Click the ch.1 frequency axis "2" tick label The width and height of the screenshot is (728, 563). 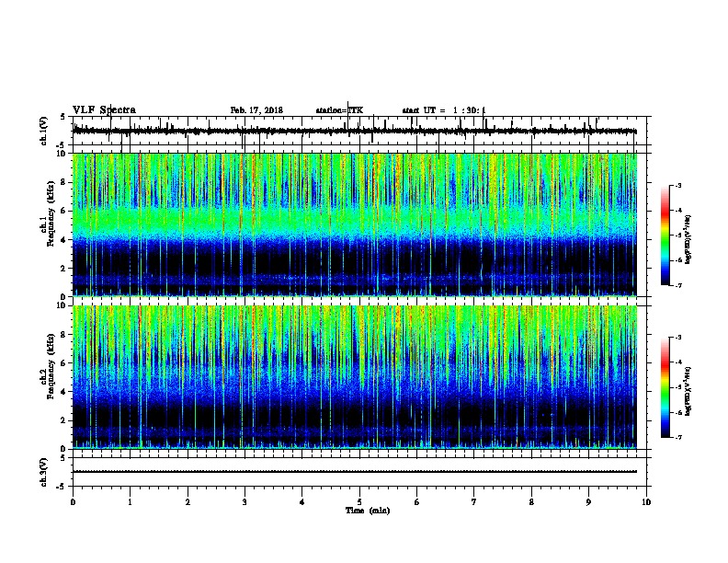pyautogui.click(x=63, y=268)
